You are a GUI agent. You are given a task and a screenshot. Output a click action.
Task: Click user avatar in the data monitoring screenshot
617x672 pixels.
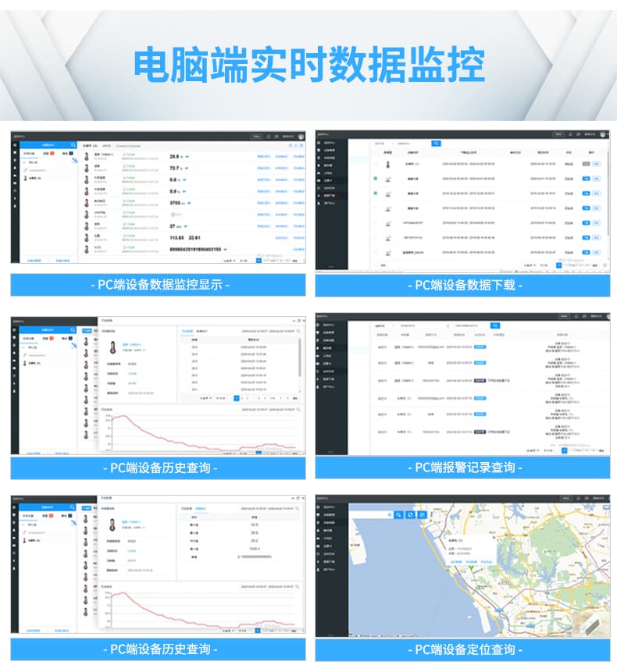pyautogui.click(x=300, y=135)
